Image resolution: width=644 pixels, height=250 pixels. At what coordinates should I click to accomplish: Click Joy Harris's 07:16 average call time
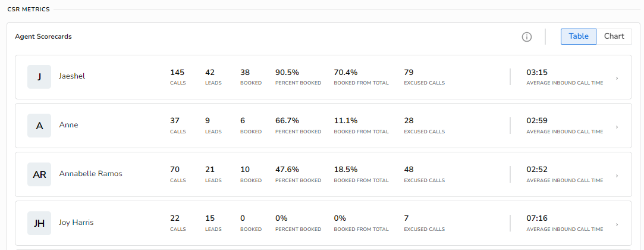(537, 218)
